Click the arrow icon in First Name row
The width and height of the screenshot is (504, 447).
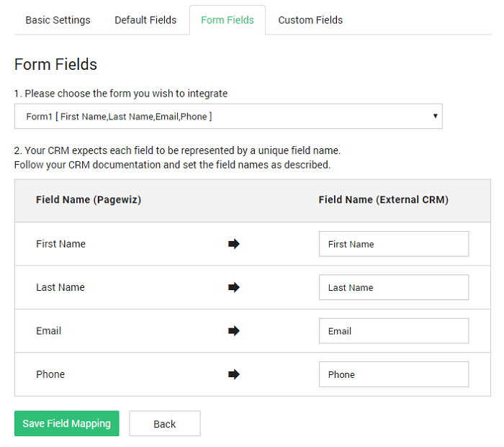pos(233,244)
